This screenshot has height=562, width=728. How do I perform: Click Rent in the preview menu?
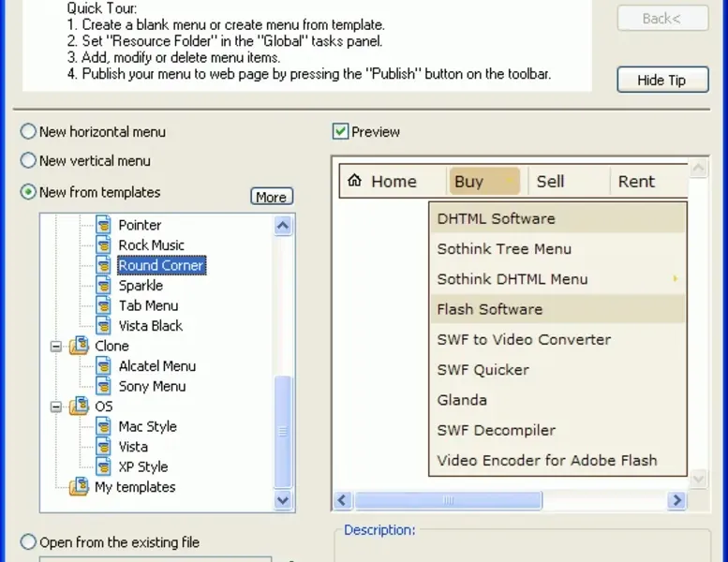tap(636, 182)
